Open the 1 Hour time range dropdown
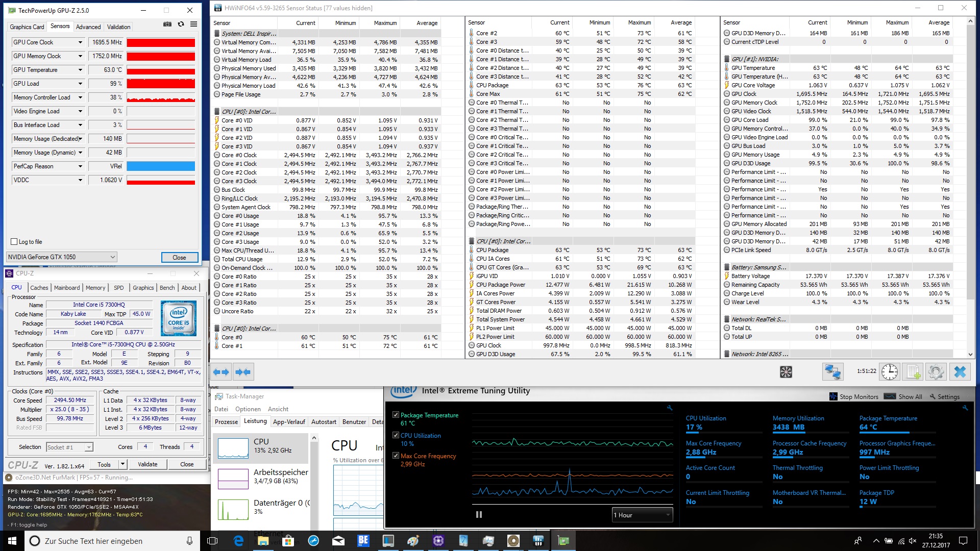Screen dimensions: 980x551 click(642, 515)
